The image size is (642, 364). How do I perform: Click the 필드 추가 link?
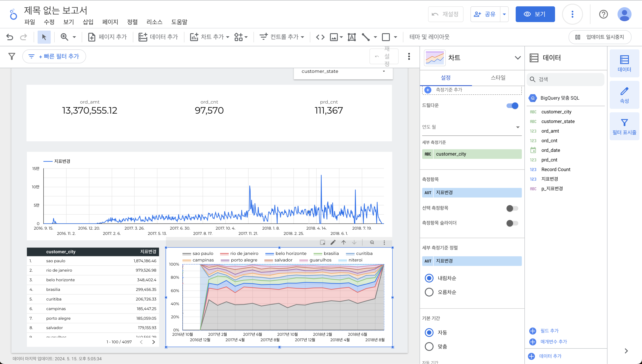coord(549,331)
